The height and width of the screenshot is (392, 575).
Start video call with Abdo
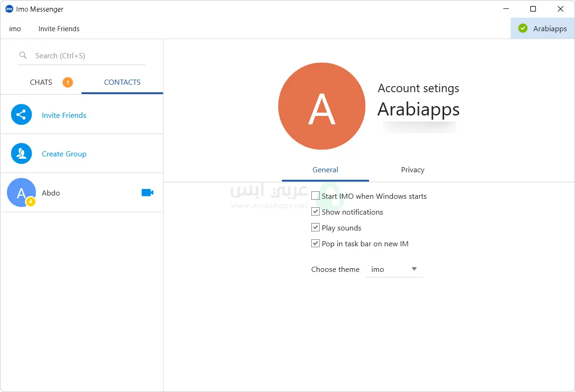click(147, 193)
